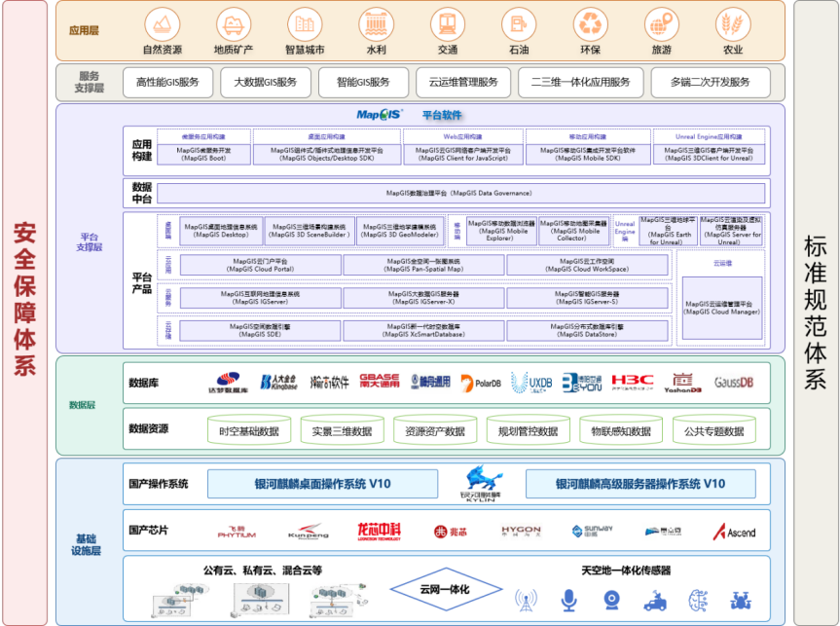
Task: Select the YashanDB logo
Action: pyautogui.click(x=682, y=384)
